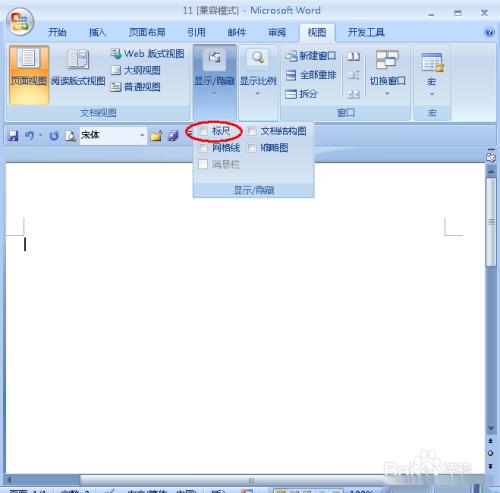Click the Save icon in quick access toolbar
Image resolution: width=500 pixels, height=493 pixels.
[x=13, y=136]
